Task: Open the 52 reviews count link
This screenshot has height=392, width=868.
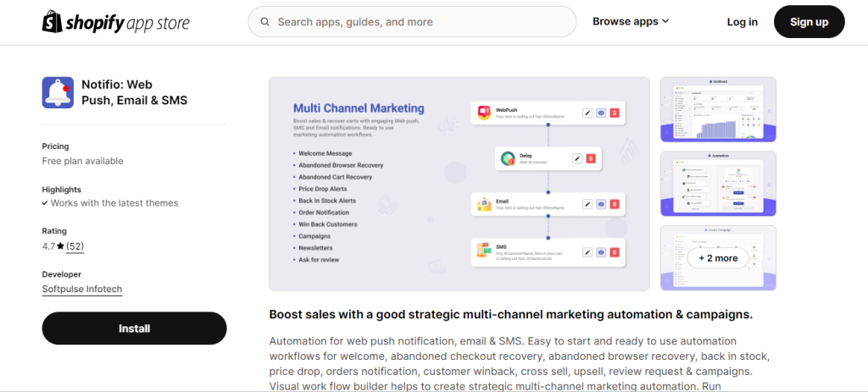Action: (75, 246)
